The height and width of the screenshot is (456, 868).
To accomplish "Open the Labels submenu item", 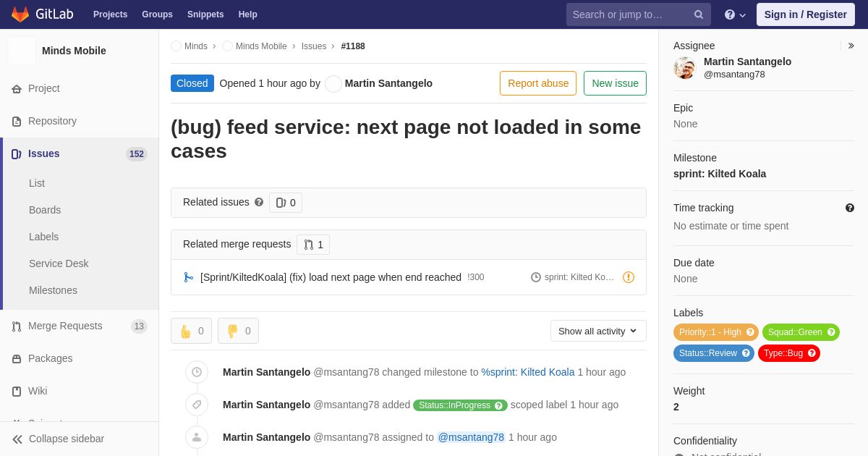I will (44, 237).
